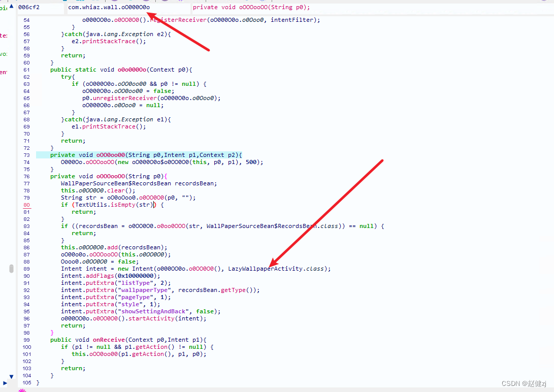Screen dimensions: 554x392
Task: Click the clear() call on line 78
Action: (x=119, y=191)
